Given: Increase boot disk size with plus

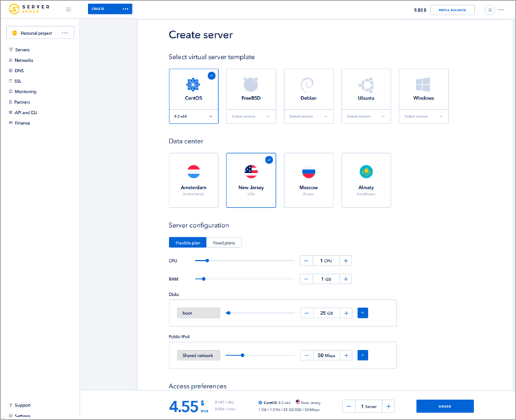Looking at the screenshot, I should pyautogui.click(x=346, y=313).
